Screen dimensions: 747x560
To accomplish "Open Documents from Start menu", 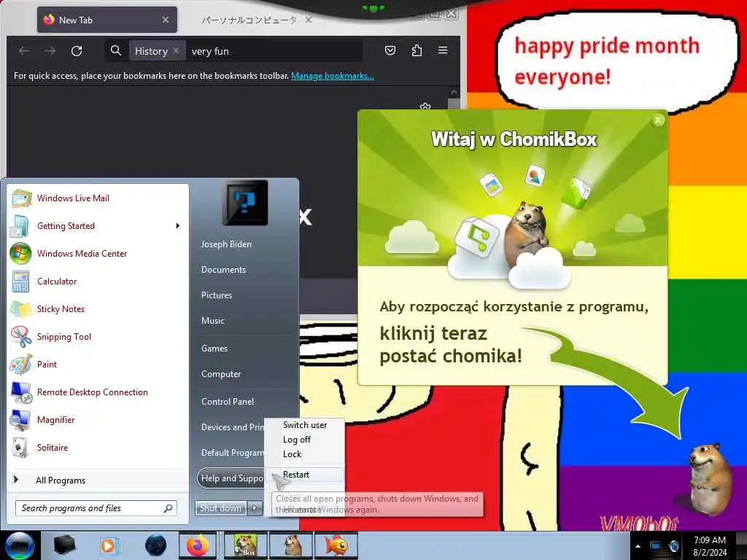I will 223,270.
